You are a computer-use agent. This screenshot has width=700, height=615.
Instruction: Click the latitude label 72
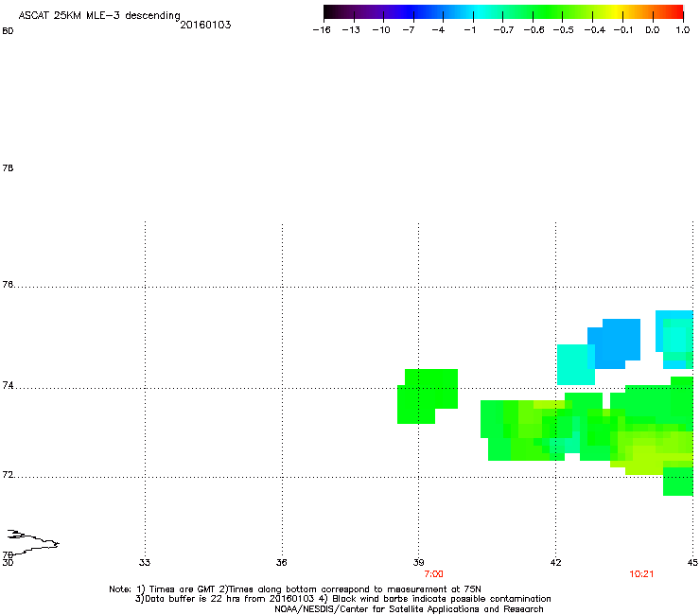tap(8, 475)
